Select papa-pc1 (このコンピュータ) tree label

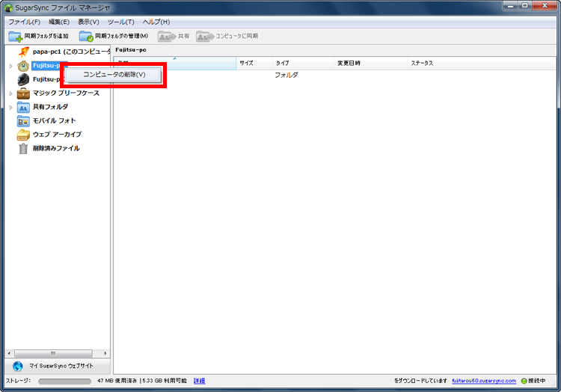72,52
